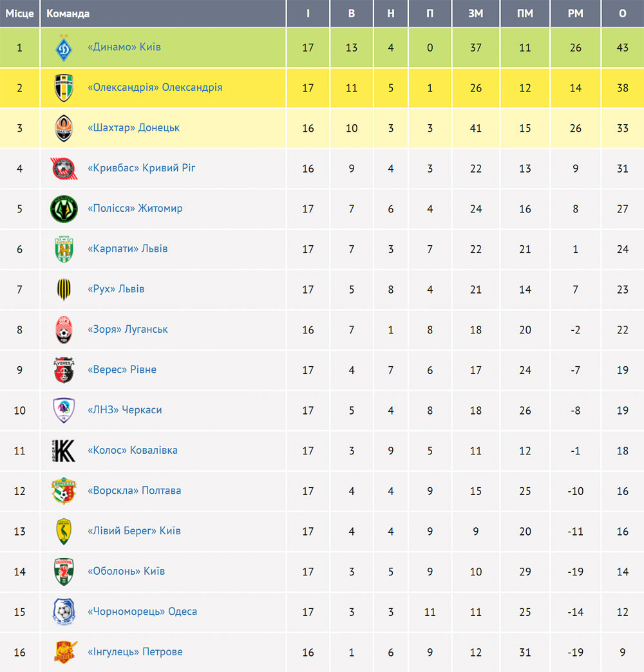Click the Rukh Lviv striped shield logo
644x672 pixels.
pyautogui.click(x=64, y=289)
